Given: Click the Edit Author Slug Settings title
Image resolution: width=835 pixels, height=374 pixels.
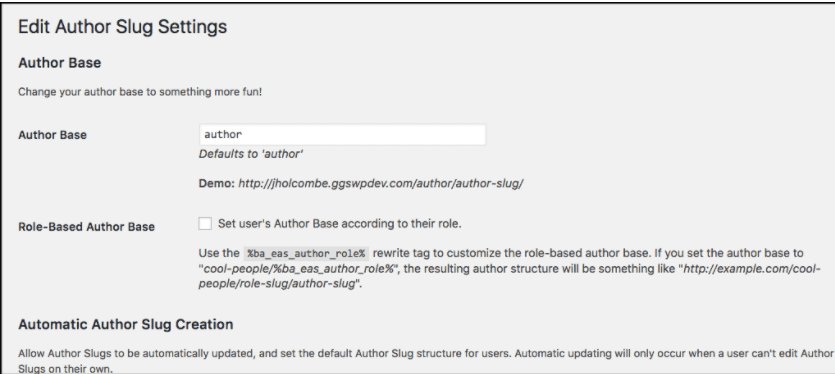Looking at the screenshot, I should coord(122,27).
